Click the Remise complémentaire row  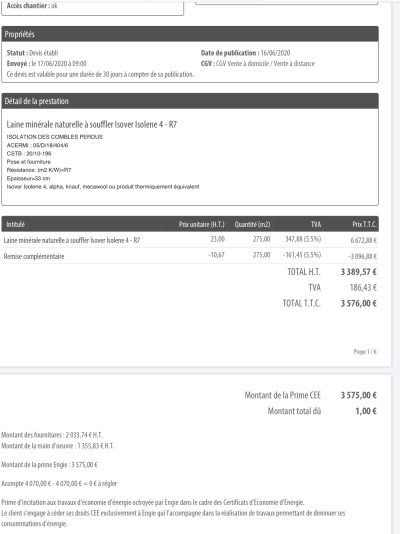point(190,256)
